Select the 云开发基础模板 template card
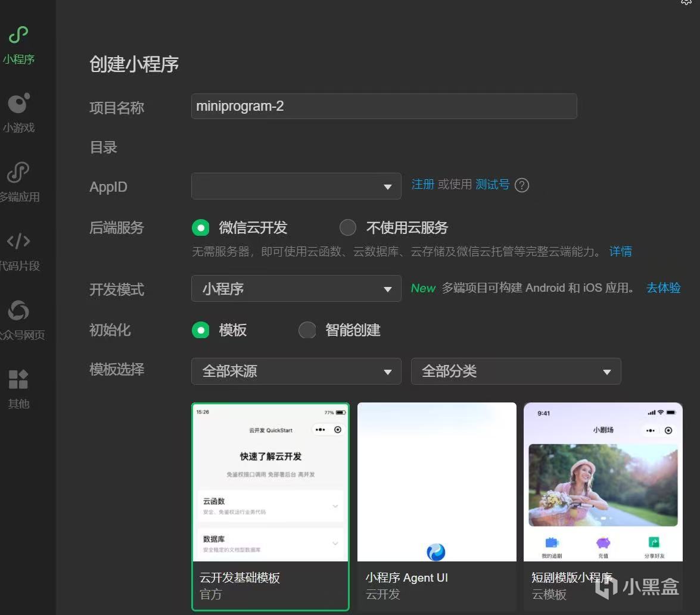Viewport: 700px width, 615px height. [x=270, y=507]
